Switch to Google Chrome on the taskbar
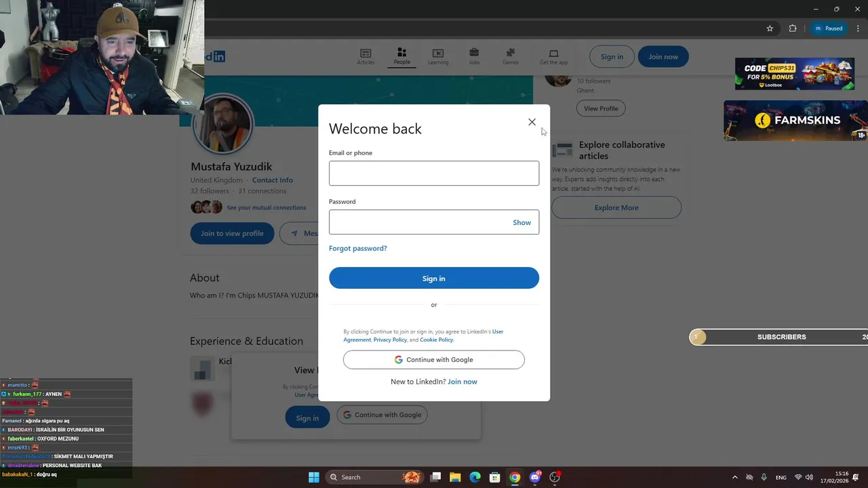The height and width of the screenshot is (488, 868). (515, 477)
